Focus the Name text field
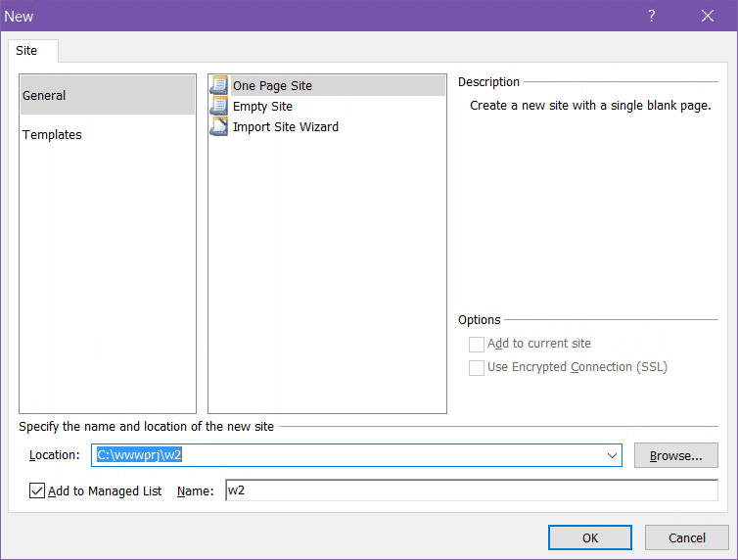 point(470,490)
